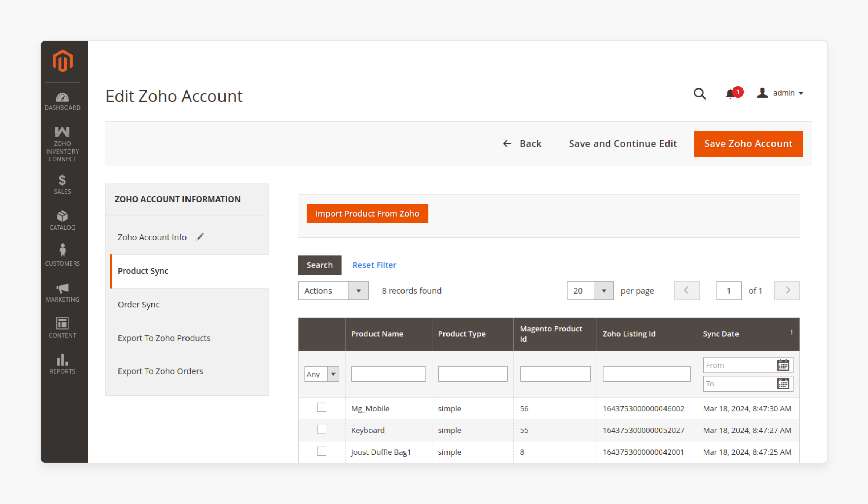Open calendar for Sync Date To
Image resolution: width=868 pixels, height=504 pixels.
pyautogui.click(x=783, y=383)
